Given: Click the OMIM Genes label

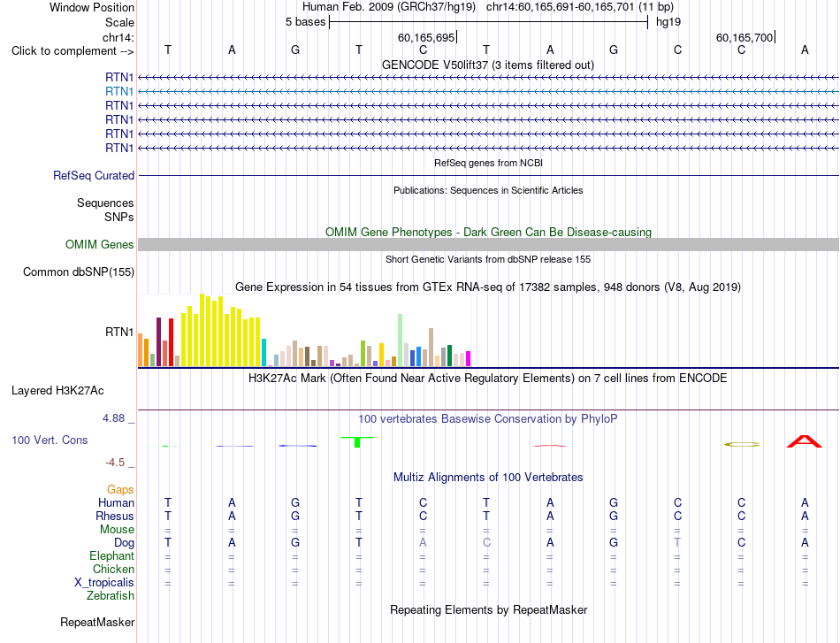Looking at the screenshot, I should point(100,245).
